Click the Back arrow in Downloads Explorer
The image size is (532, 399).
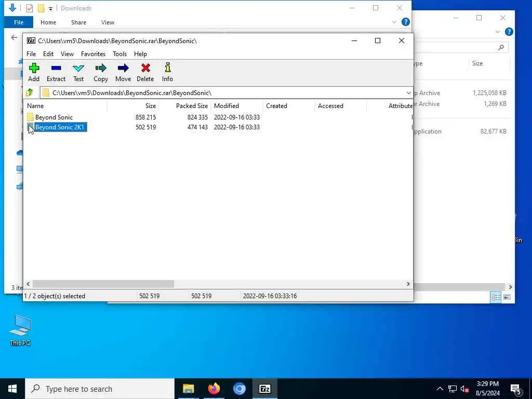click(14, 37)
